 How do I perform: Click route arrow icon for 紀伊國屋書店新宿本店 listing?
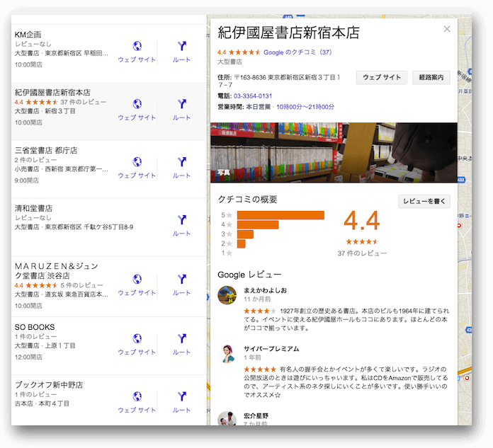point(182,104)
